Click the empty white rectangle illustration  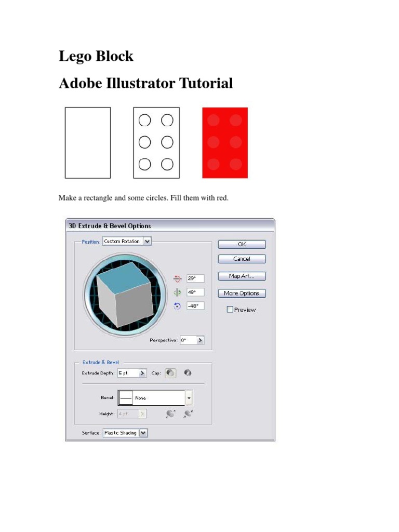tap(88, 143)
